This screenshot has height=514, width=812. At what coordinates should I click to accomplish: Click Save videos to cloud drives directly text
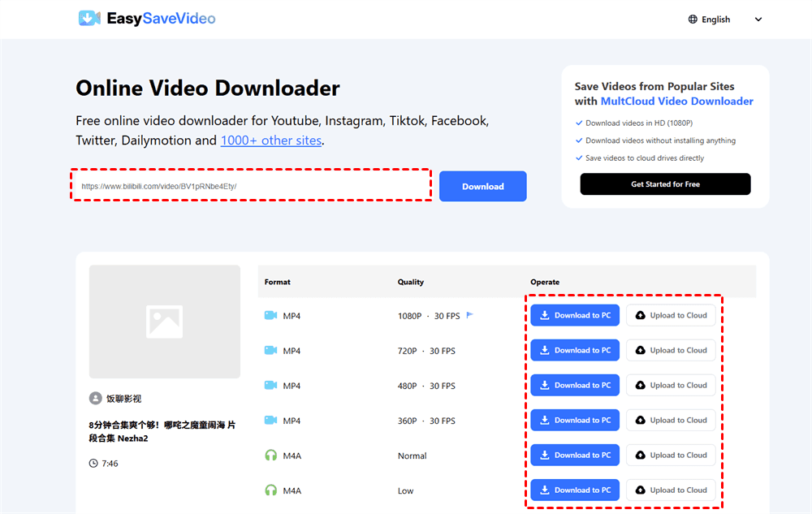pyautogui.click(x=645, y=158)
